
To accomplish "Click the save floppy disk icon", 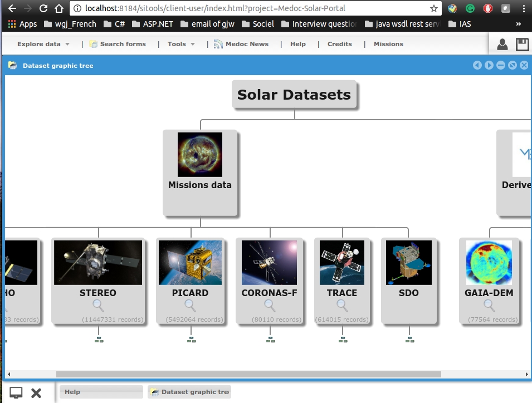I will [522, 45].
